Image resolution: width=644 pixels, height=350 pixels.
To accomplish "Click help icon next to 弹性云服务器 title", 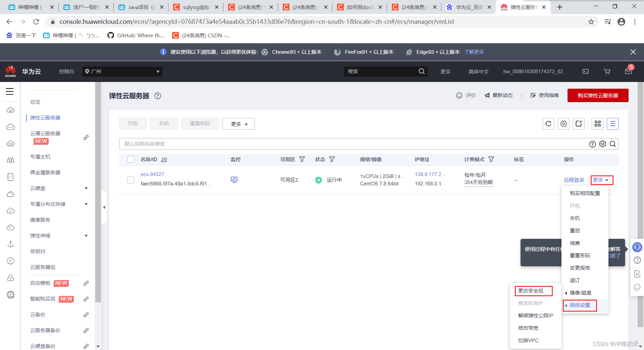I will coord(158,96).
